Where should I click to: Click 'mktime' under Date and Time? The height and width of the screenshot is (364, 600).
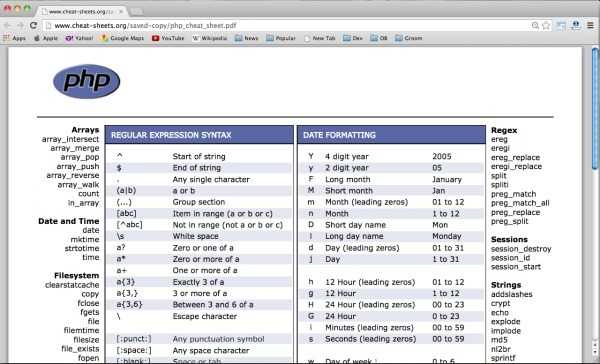[85, 239]
